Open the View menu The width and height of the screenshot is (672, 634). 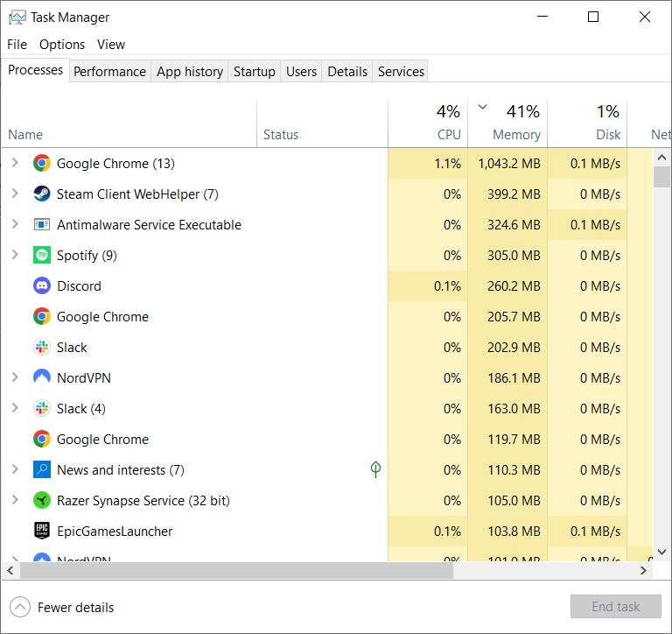[x=111, y=45]
